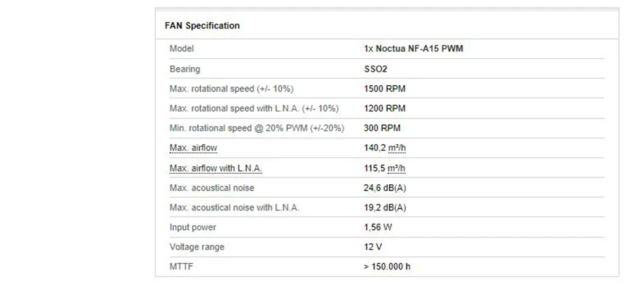Select the "MTTF" row label
This screenshot has height=295, width=644.
181,267
